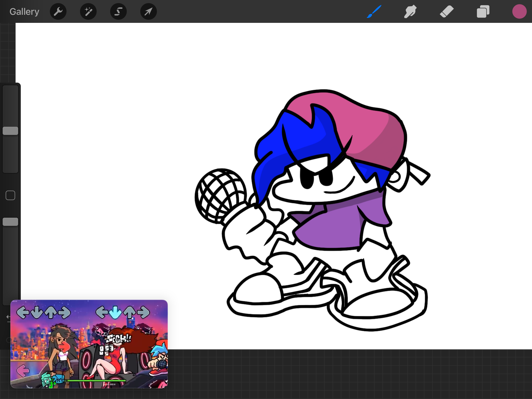This screenshot has height=399, width=532.
Task: Click the brush opacity slider handle
Action: point(10,222)
